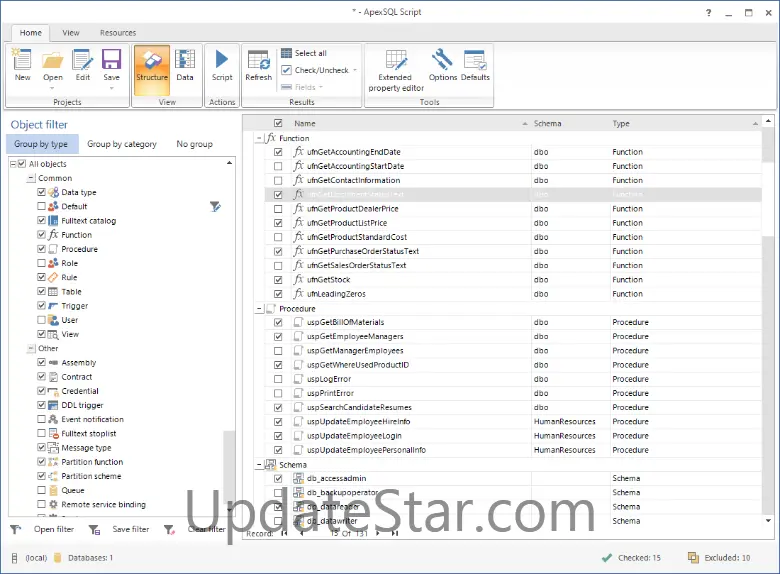Screen dimensions: 780x574
Task: Switch to the Home ribbon tab
Action: (x=30, y=33)
